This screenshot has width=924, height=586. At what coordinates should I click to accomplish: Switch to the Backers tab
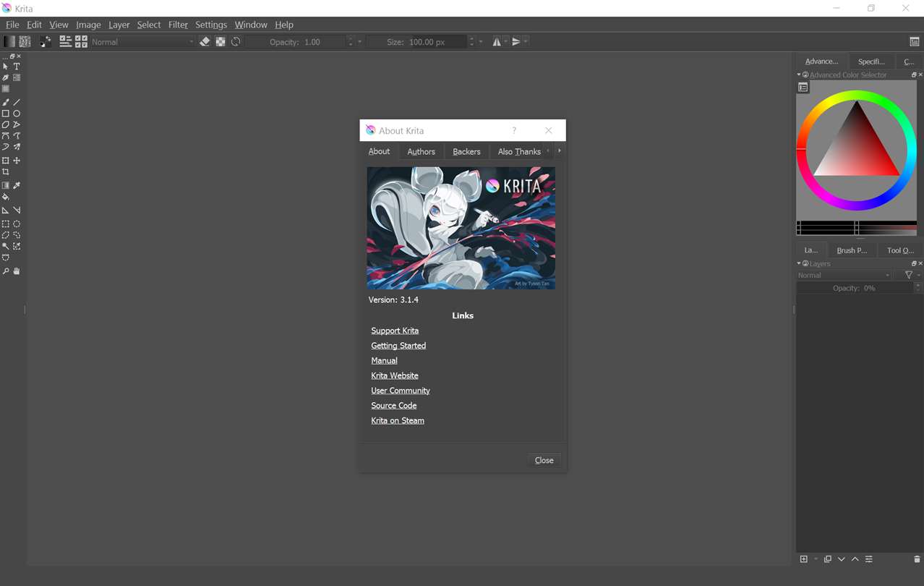click(x=466, y=151)
